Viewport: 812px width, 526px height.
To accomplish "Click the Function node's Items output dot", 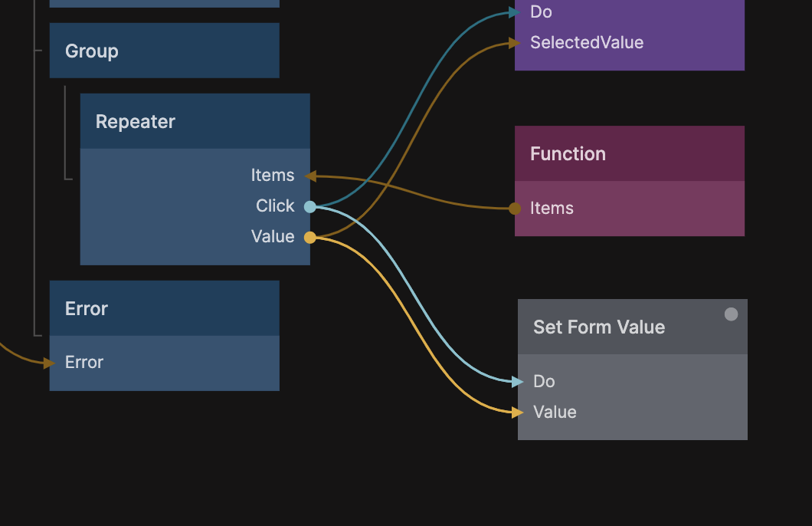I will (x=515, y=208).
